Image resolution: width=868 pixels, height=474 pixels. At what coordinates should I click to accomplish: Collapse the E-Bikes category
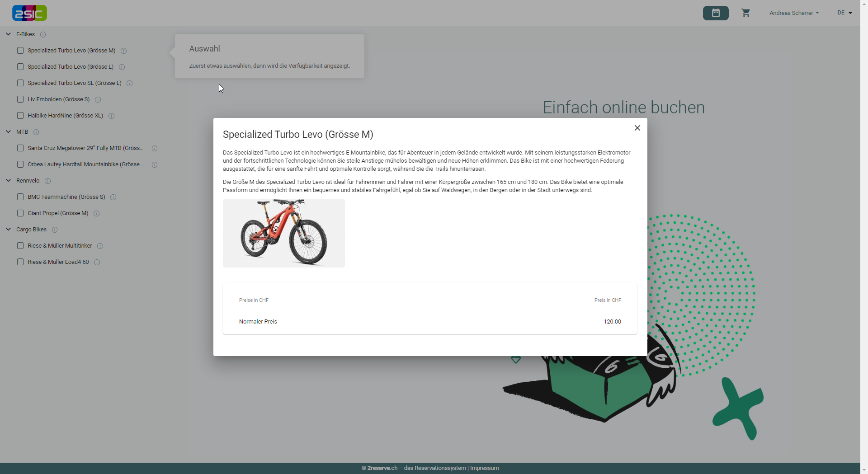click(x=8, y=34)
